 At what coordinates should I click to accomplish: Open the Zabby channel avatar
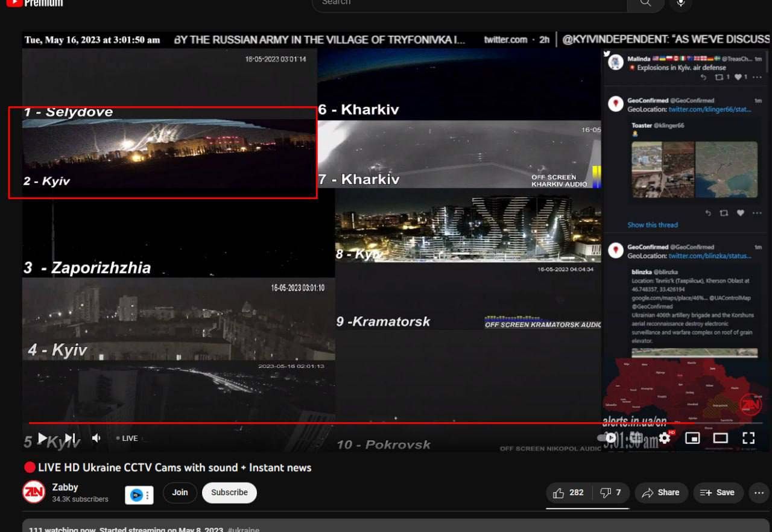click(34, 492)
